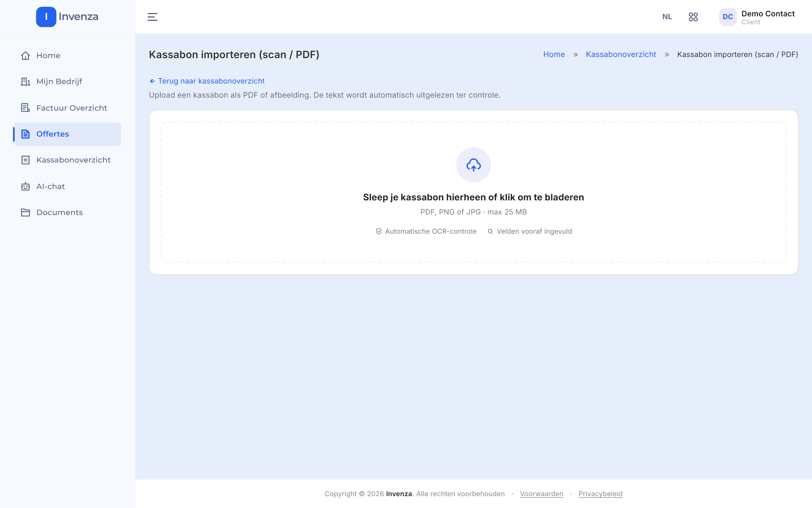
Task: Click 'Sleep je kassabon hierheen' upload text
Action: pos(473,197)
